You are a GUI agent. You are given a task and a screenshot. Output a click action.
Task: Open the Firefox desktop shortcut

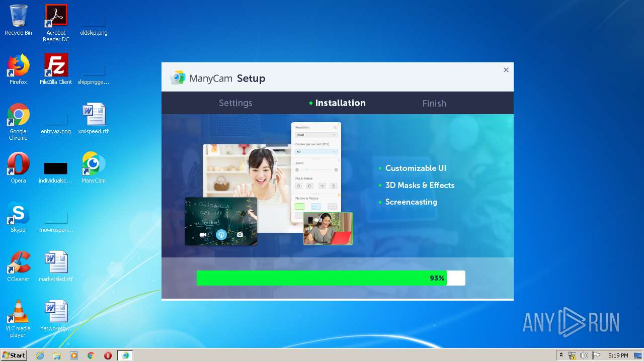click(18, 69)
